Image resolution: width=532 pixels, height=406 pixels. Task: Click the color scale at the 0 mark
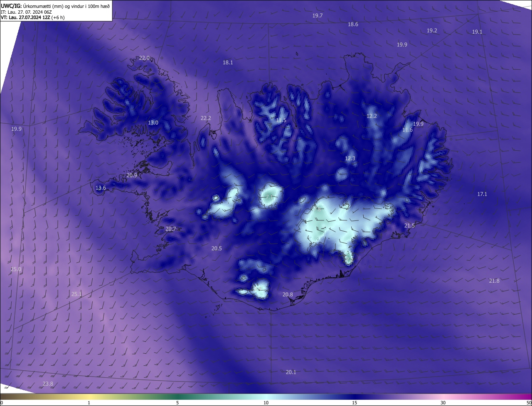[x=1, y=403]
